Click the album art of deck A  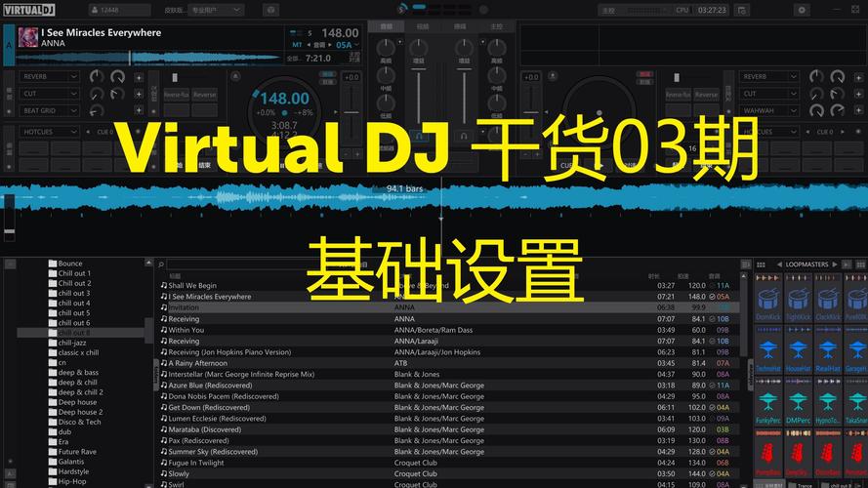point(28,37)
